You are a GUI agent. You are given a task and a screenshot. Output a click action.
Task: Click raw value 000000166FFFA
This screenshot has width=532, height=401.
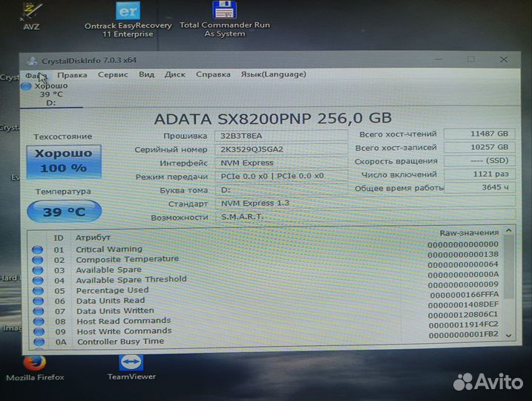(x=464, y=295)
